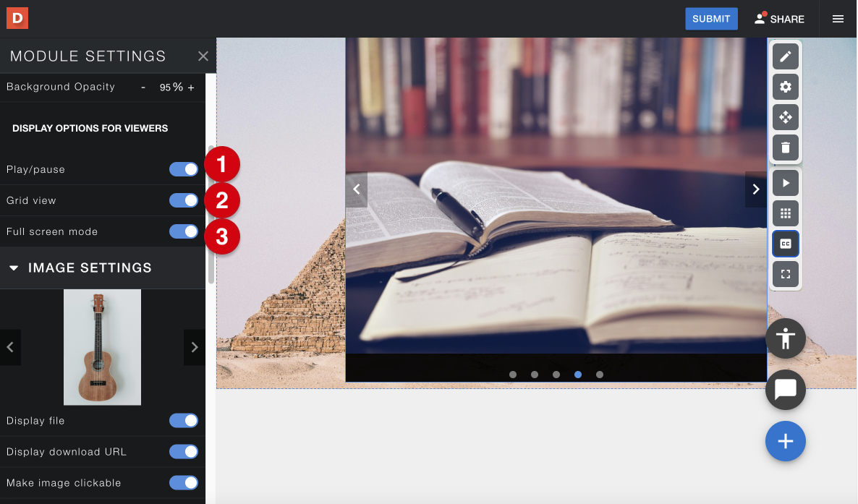Toggle the Make image clickable switch

[x=183, y=482]
